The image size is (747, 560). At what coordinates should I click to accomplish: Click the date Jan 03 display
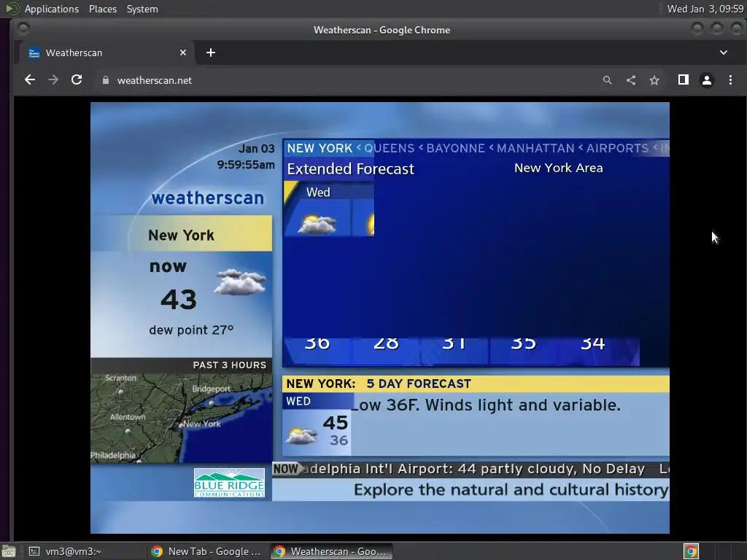[256, 149]
